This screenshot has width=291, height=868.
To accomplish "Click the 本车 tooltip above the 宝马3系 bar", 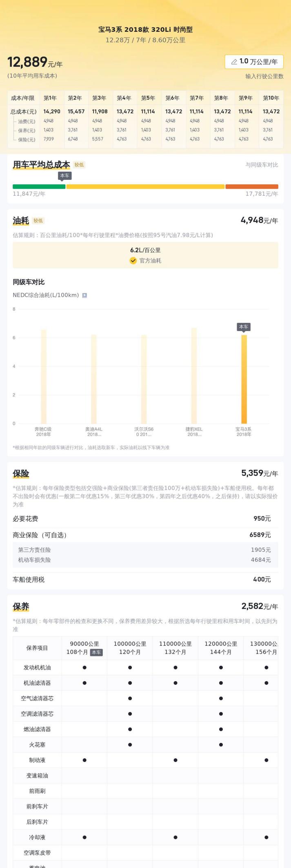I will pyautogui.click(x=244, y=327).
